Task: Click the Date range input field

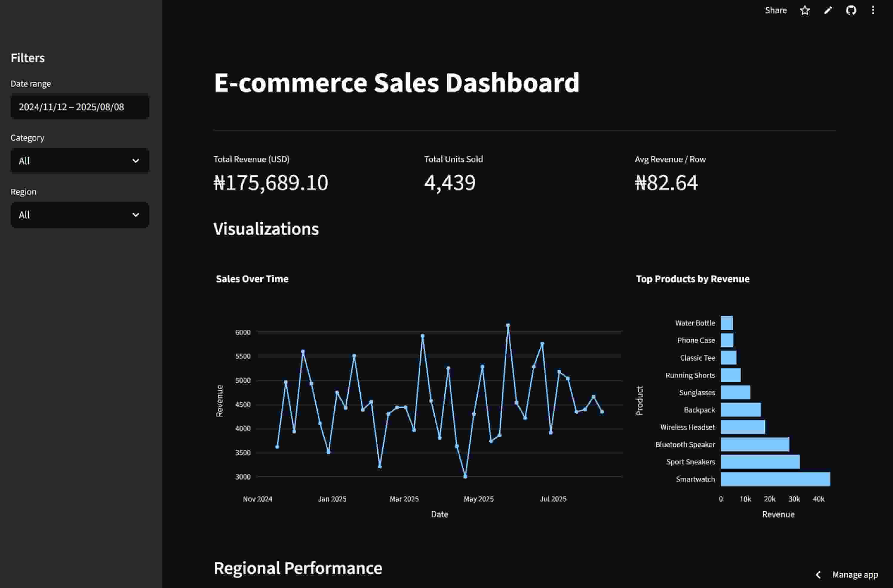Action: click(x=79, y=107)
